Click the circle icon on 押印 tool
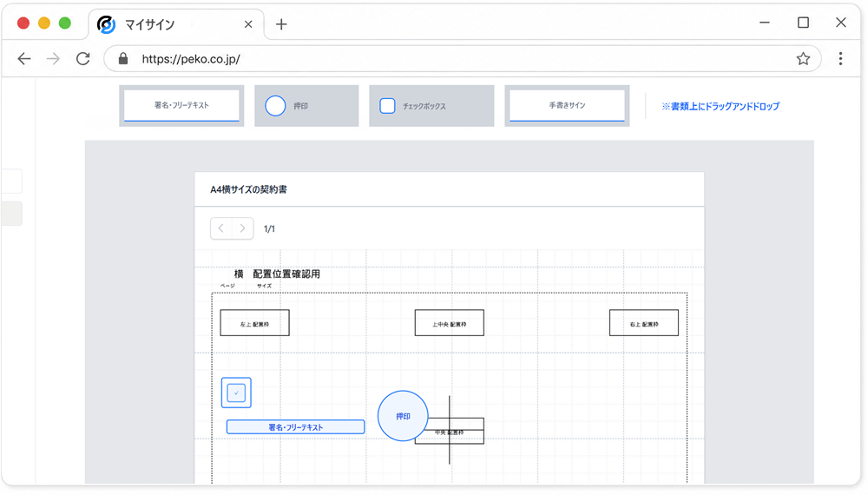The image size is (868, 495). coord(275,106)
